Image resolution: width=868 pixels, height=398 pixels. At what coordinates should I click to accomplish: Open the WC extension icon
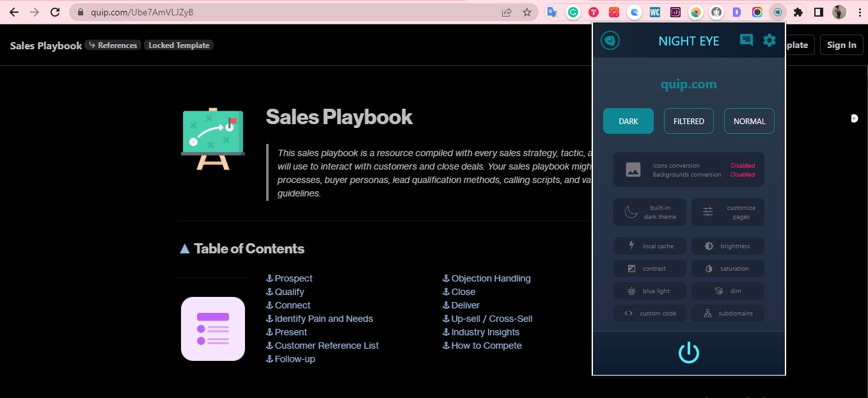pyautogui.click(x=655, y=12)
